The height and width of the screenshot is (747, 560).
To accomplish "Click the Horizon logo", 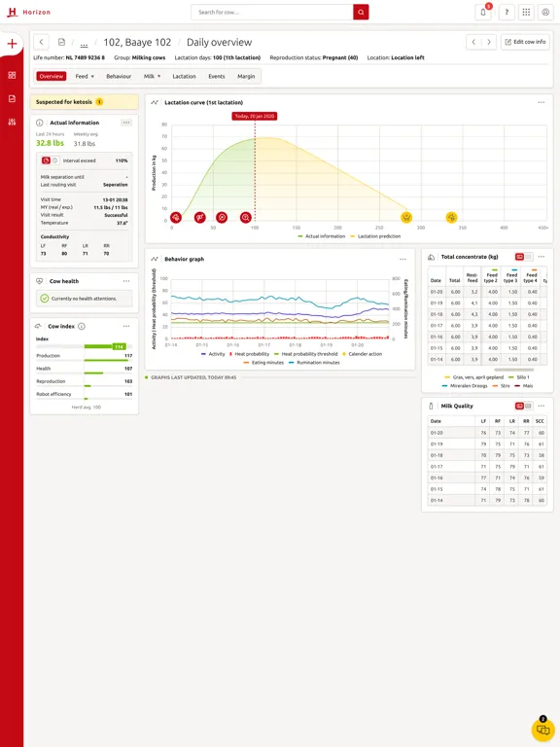I will tap(28, 12).
